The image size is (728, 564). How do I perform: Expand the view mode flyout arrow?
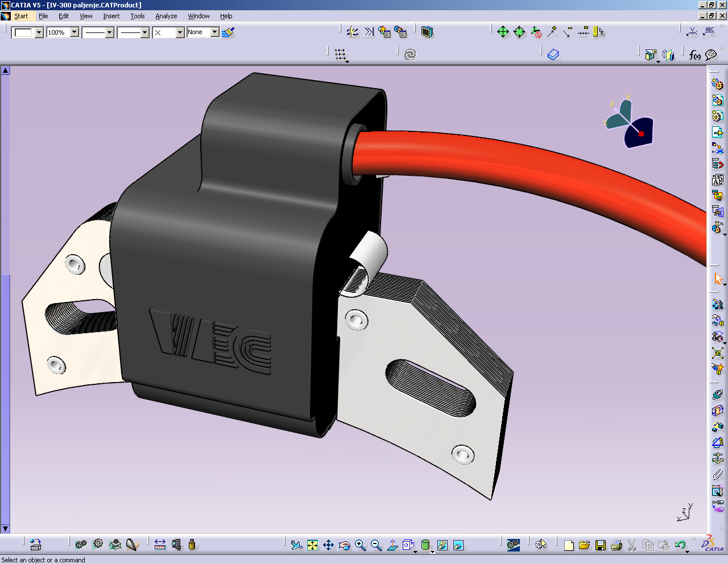pos(432,552)
